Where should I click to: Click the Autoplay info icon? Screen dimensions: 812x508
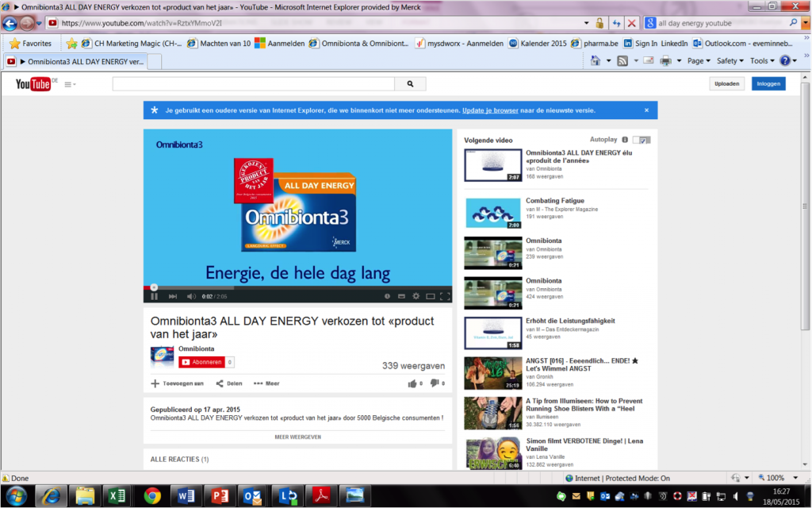pos(625,140)
